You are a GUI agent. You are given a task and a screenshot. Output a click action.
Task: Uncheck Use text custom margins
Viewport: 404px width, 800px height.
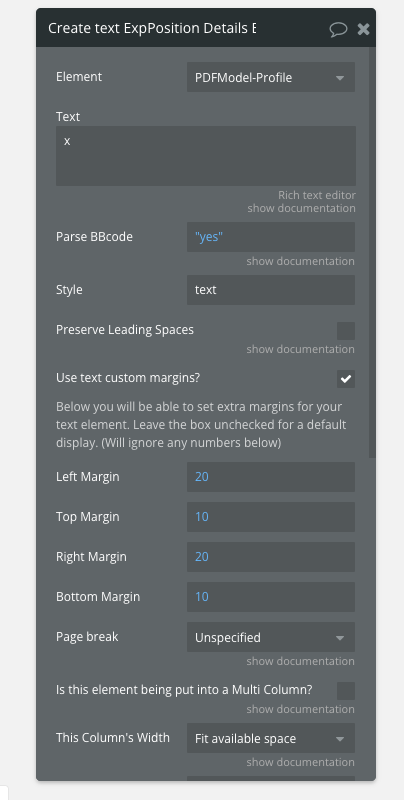click(x=346, y=379)
